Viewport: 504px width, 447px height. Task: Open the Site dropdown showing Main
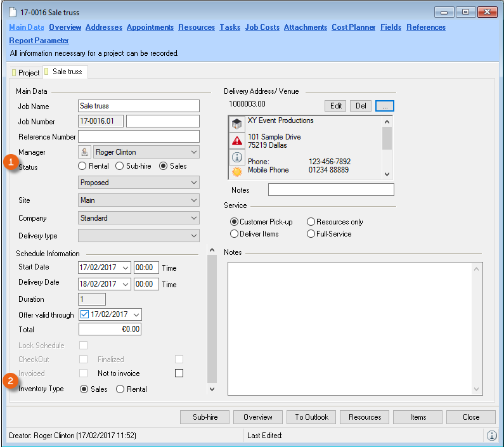(139, 200)
